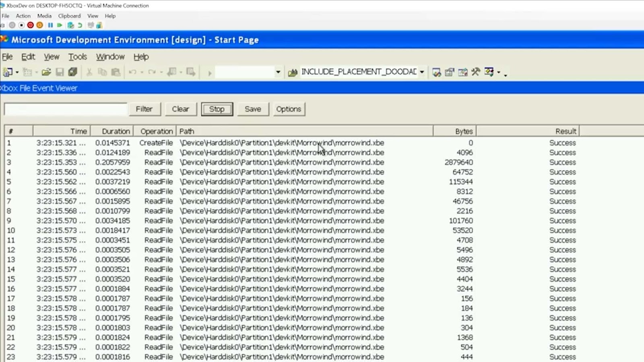Open the IDE File menu

(x=7, y=57)
